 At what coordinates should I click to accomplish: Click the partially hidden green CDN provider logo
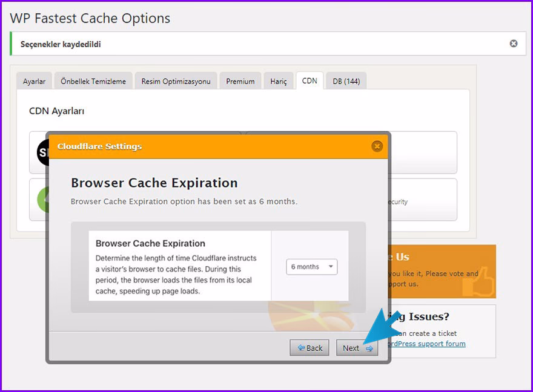[43, 200]
